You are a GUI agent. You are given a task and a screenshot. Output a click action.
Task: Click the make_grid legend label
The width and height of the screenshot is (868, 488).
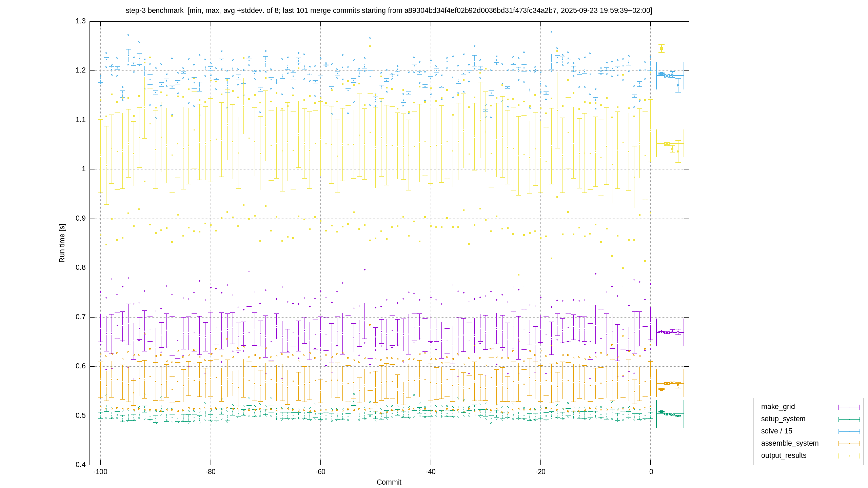[778, 407]
